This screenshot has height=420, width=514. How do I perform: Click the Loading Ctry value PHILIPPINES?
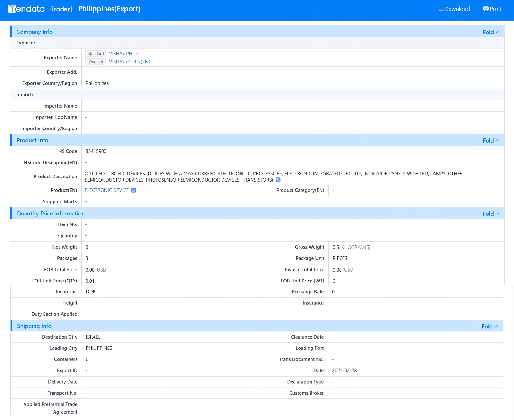click(99, 348)
